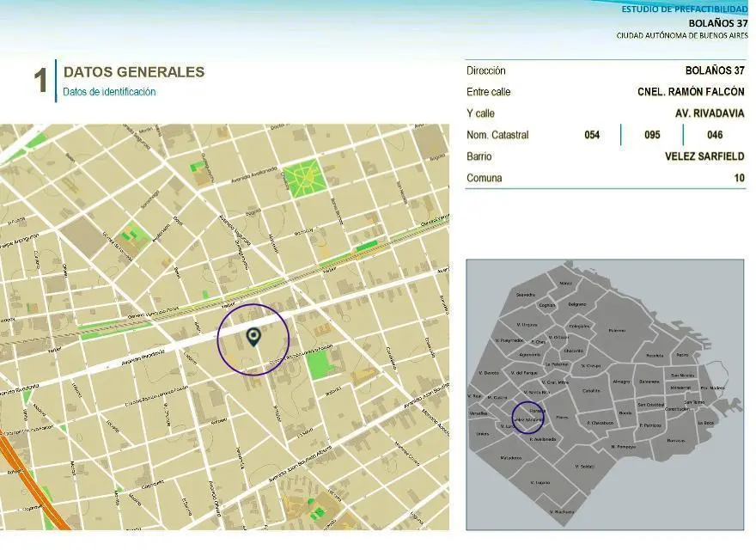
Task: Click 'Monserrat' on the neighborhoods map
Action: 680,388
